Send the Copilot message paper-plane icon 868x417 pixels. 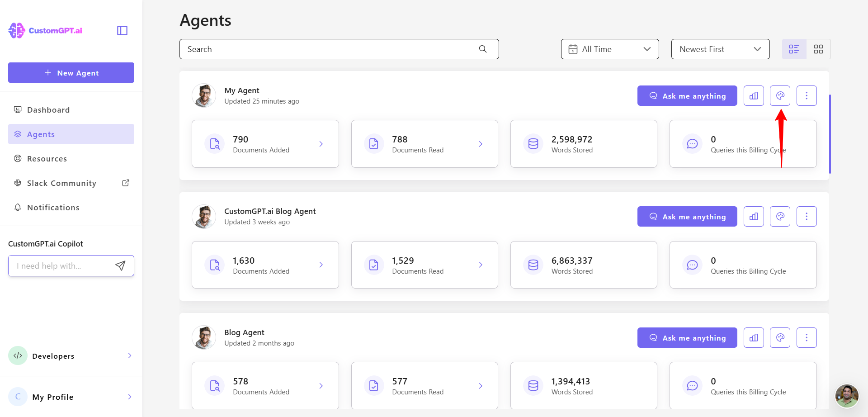(x=120, y=265)
